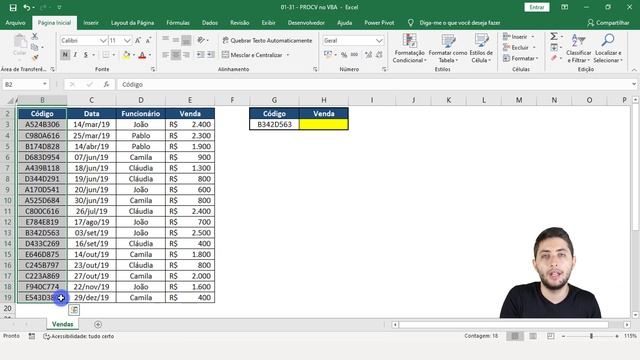Open Mesclar e Centralizar dropdown arrow
Screen dimensions: 640x360
pos(288,55)
